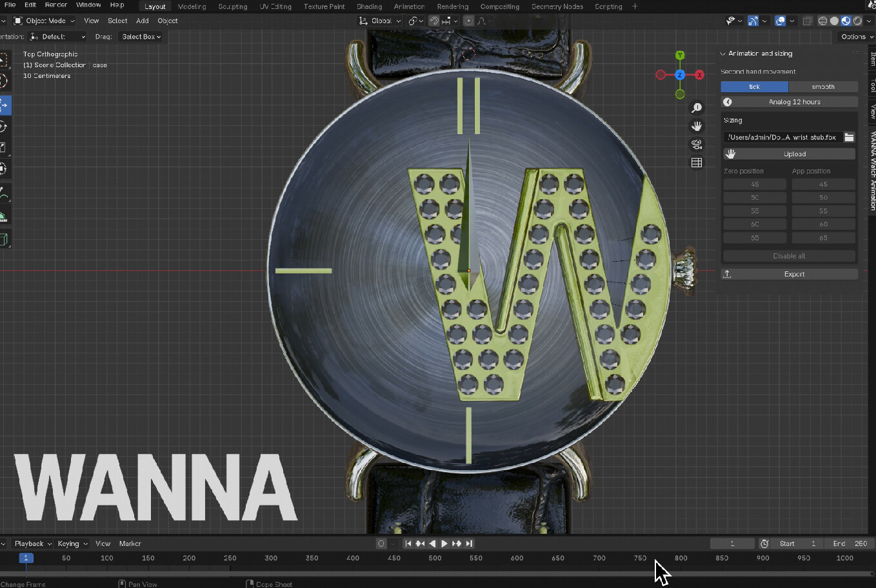Enable wireframe viewport shading
Image resolution: width=876 pixels, height=588 pixels.
click(822, 20)
